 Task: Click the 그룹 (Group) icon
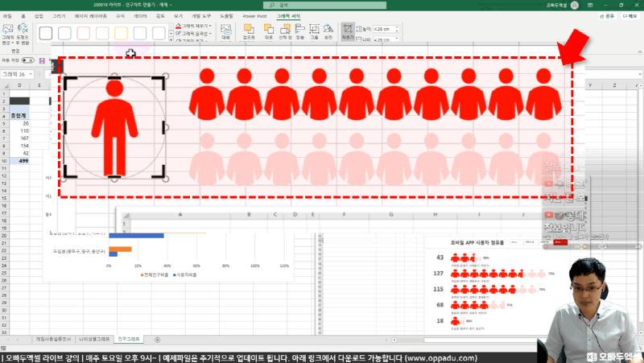(x=314, y=33)
